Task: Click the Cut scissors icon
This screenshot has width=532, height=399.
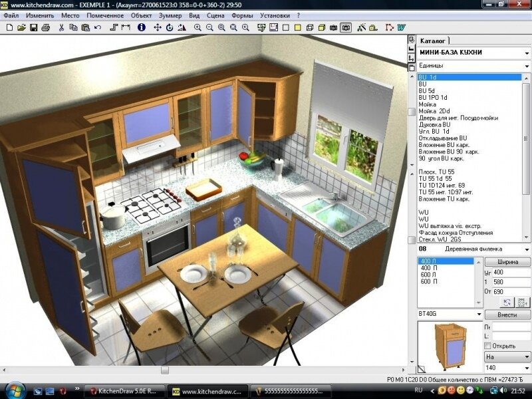Action: 61,28
